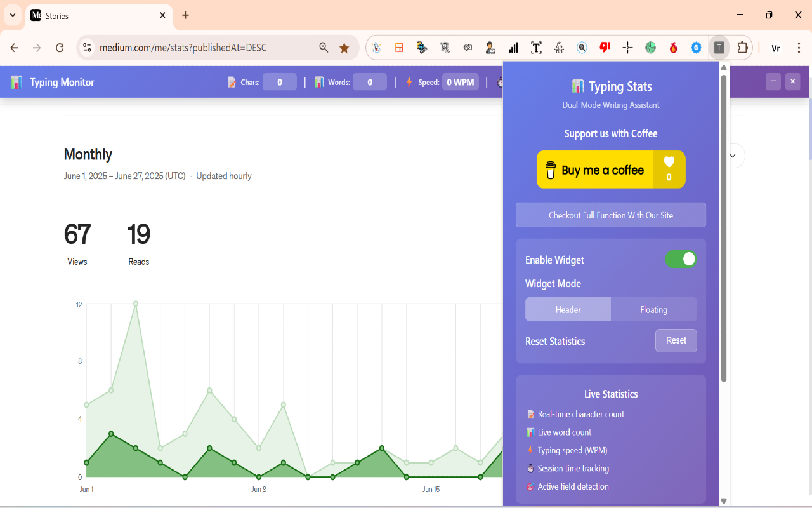
Task: Click the Monthly heading
Action: [x=88, y=154]
